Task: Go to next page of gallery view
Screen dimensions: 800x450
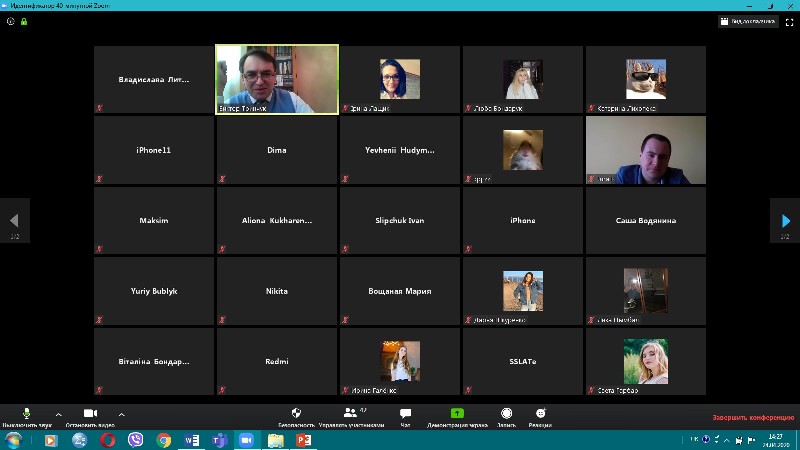Action: tap(785, 220)
